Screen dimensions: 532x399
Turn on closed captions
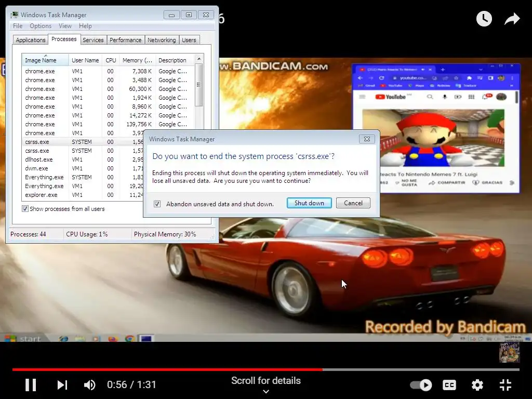click(449, 385)
